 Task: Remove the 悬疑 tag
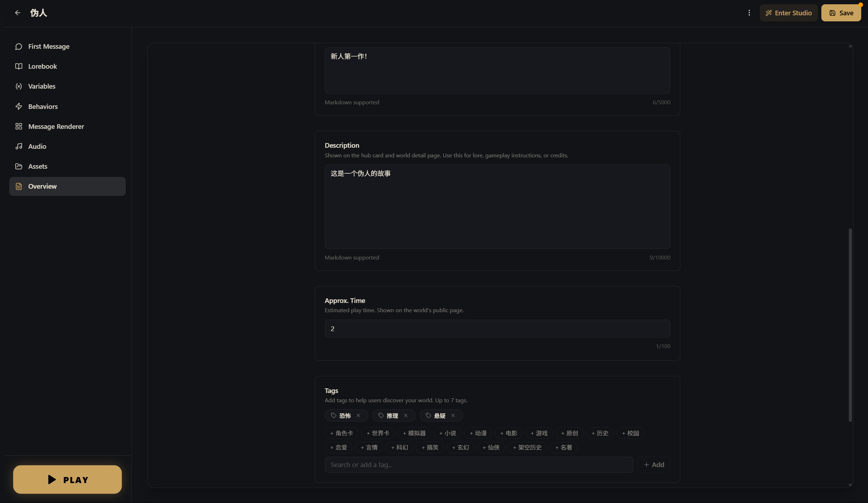pyautogui.click(x=453, y=415)
